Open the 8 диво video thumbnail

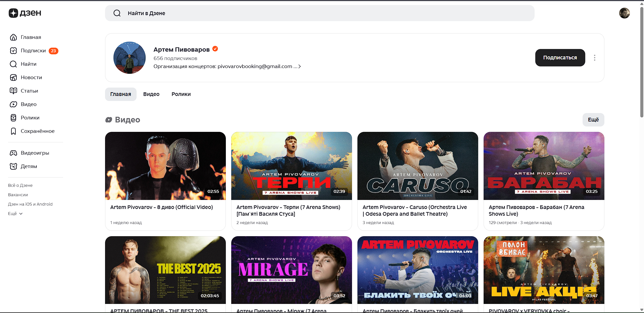click(165, 166)
